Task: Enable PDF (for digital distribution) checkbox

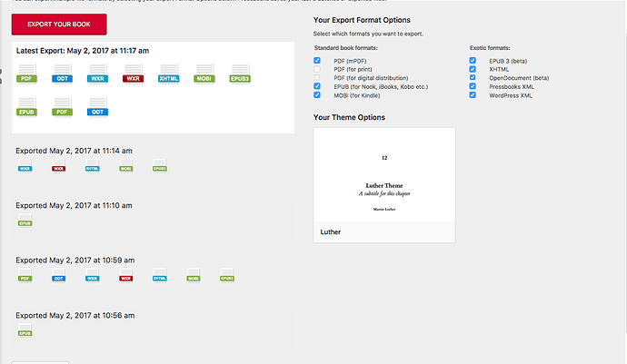Action: click(x=317, y=77)
